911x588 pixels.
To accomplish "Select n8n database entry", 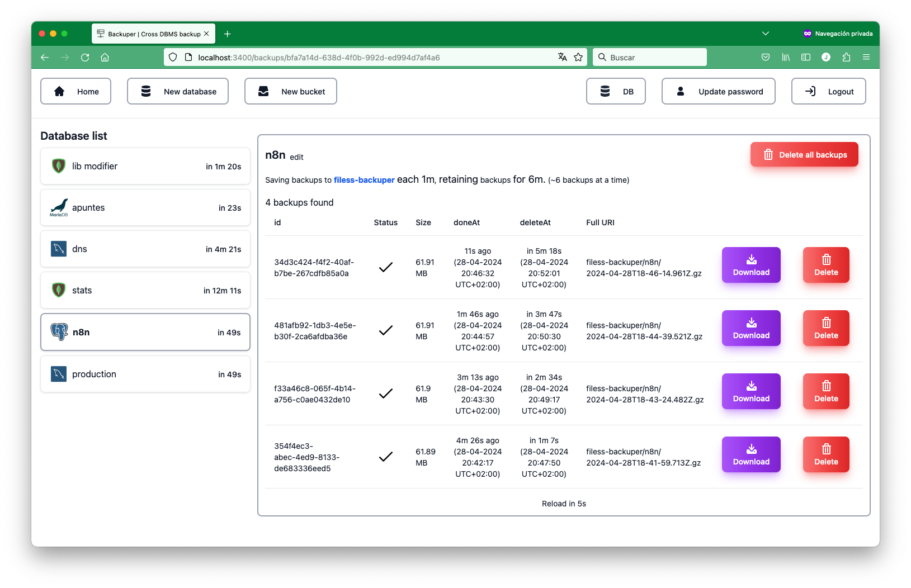I will pyautogui.click(x=145, y=332).
